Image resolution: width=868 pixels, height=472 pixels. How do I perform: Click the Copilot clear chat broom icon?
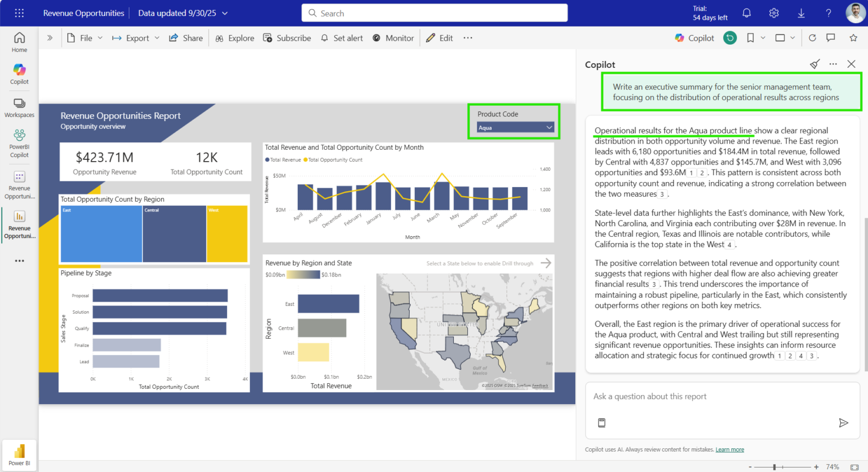coord(814,64)
